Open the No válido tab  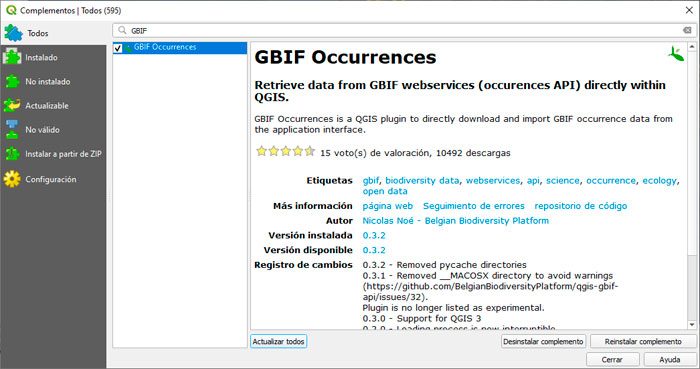[x=53, y=130]
